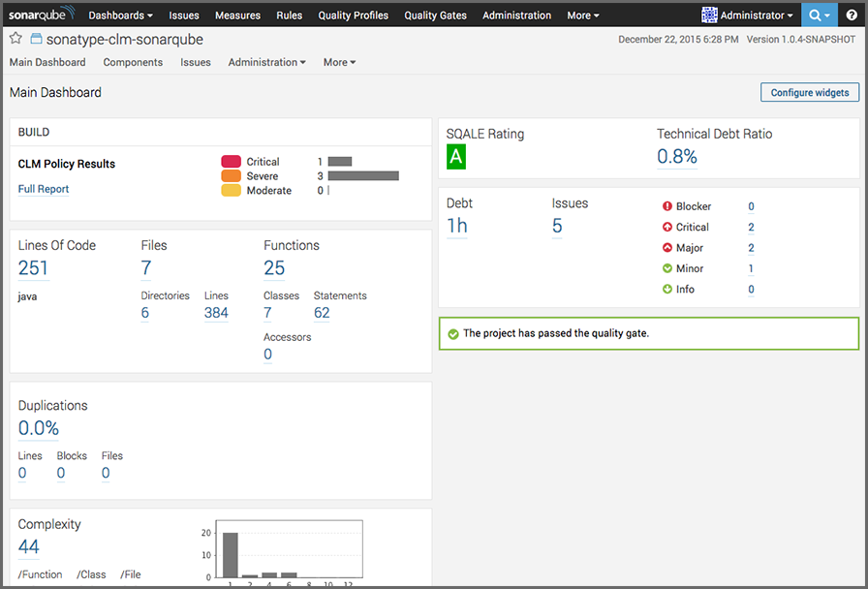Select the project Issues tab
The height and width of the screenshot is (589, 868).
pyautogui.click(x=196, y=62)
